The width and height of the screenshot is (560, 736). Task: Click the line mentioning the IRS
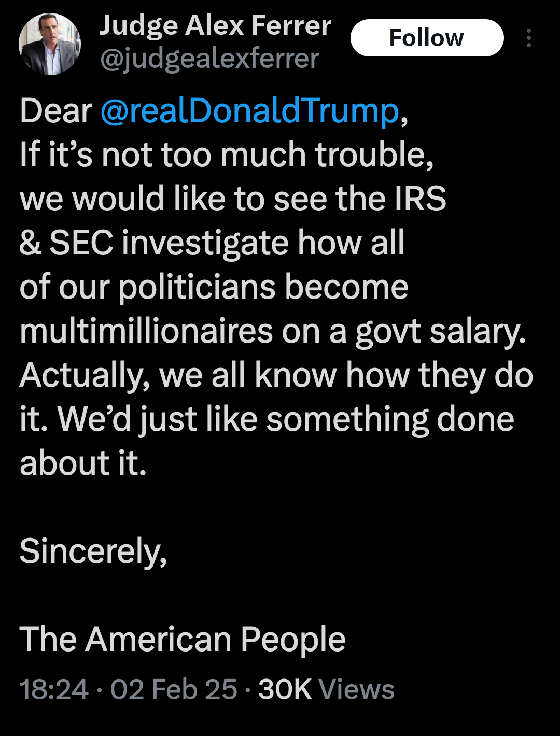click(x=233, y=199)
